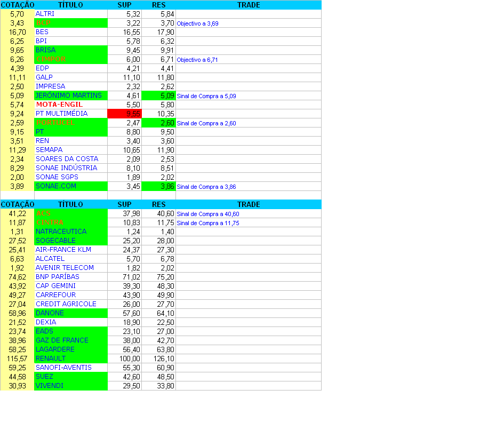504x438 pixels.
Task: Click 'Sinal de Compra a 40,60' note
Action: point(208,214)
